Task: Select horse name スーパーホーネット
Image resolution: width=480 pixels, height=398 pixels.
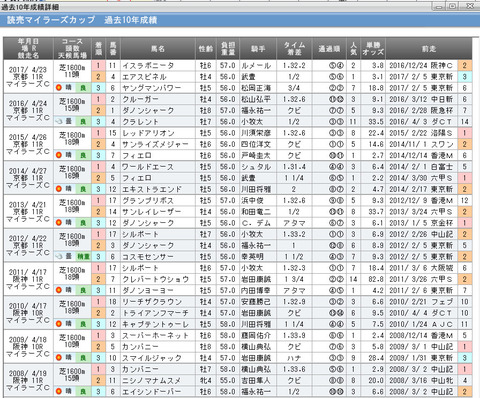Action: pyautogui.click(x=155, y=335)
